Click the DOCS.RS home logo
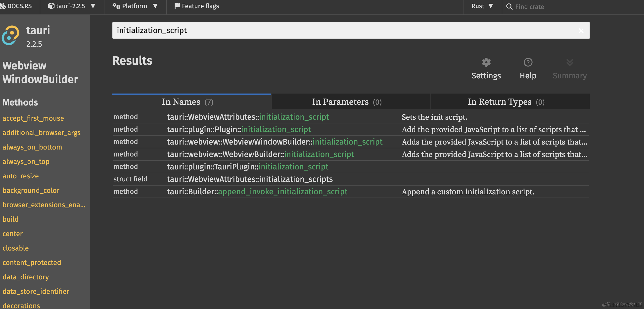 point(16,6)
